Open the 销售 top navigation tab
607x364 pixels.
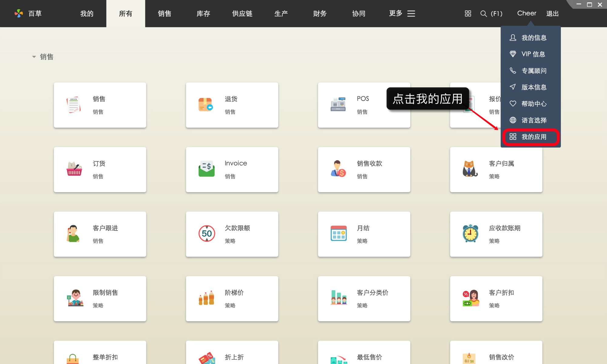click(x=164, y=13)
